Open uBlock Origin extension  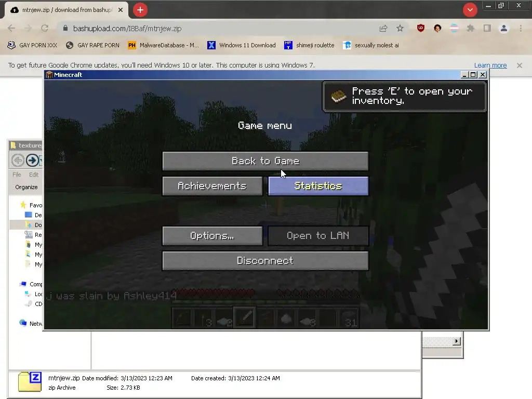point(421,28)
